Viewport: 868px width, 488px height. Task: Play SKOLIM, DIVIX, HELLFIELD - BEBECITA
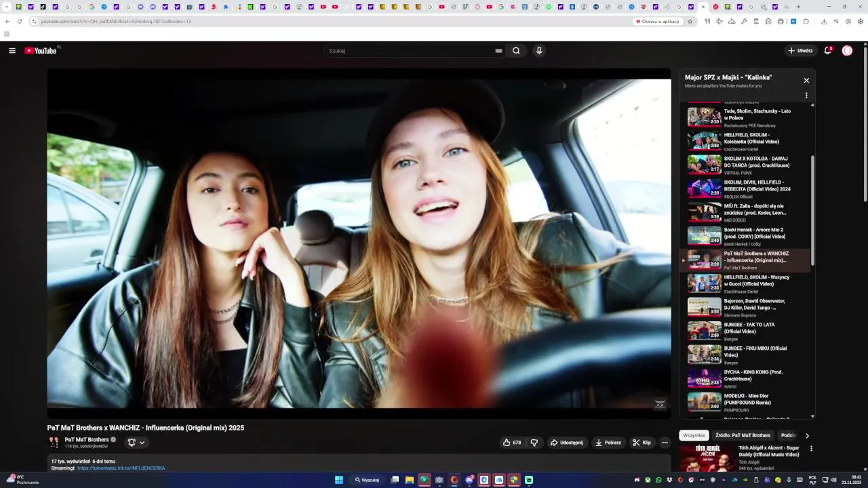(745, 188)
